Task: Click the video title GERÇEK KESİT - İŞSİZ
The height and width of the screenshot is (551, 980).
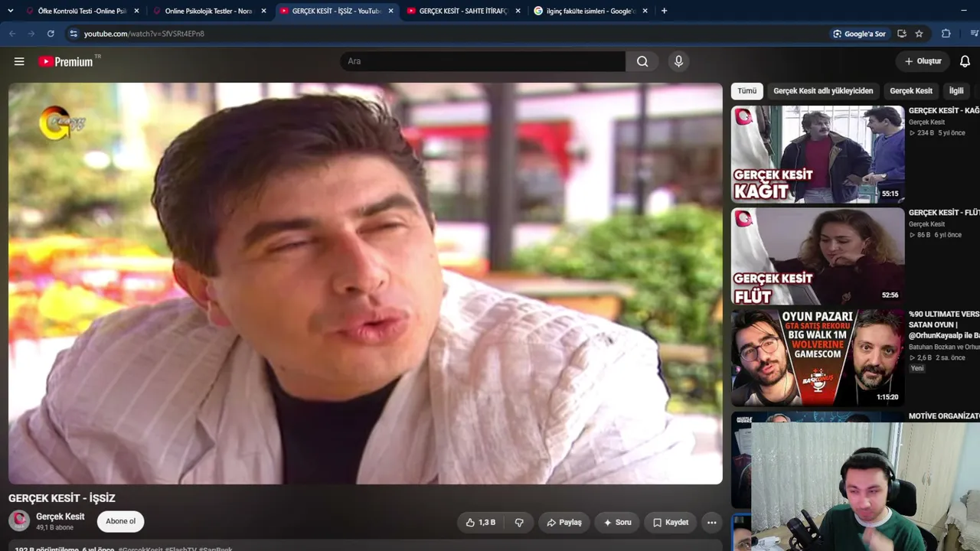Action: [62, 498]
